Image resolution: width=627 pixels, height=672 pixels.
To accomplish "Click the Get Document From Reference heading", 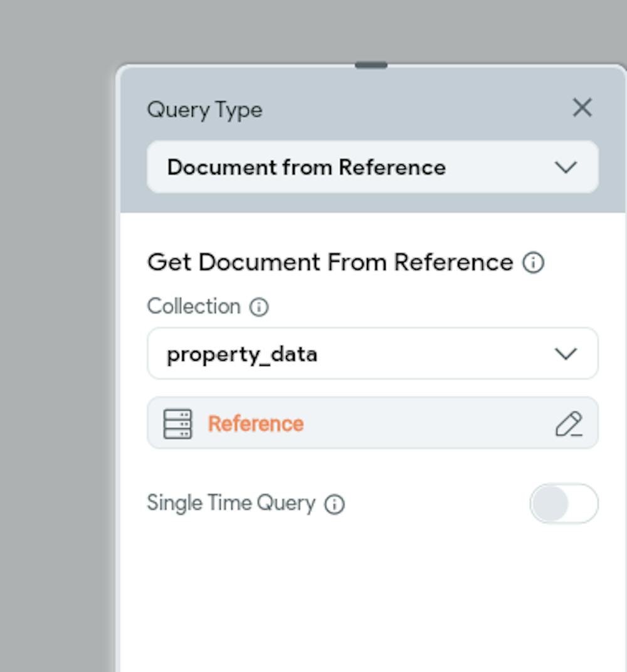I will click(x=330, y=262).
